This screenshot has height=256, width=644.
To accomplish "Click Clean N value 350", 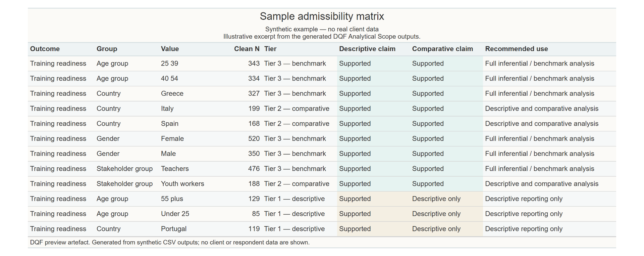I will [x=254, y=154].
